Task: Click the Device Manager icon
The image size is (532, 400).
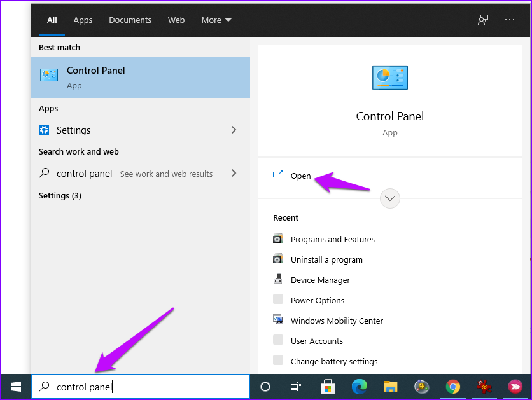Action: click(278, 279)
